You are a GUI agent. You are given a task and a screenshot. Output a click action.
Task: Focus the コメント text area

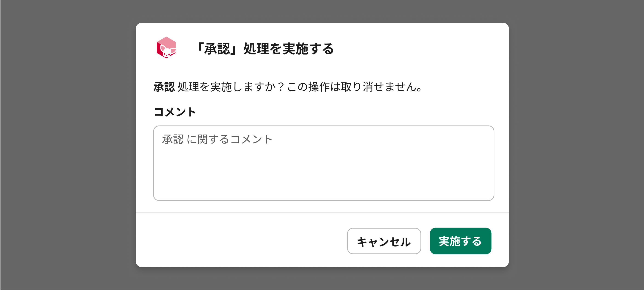pyautogui.click(x=323, y=163)
